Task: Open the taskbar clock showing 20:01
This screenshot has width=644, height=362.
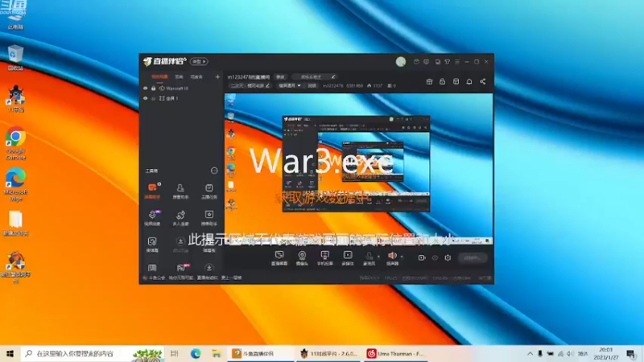Action: click(x=606, y=353)
